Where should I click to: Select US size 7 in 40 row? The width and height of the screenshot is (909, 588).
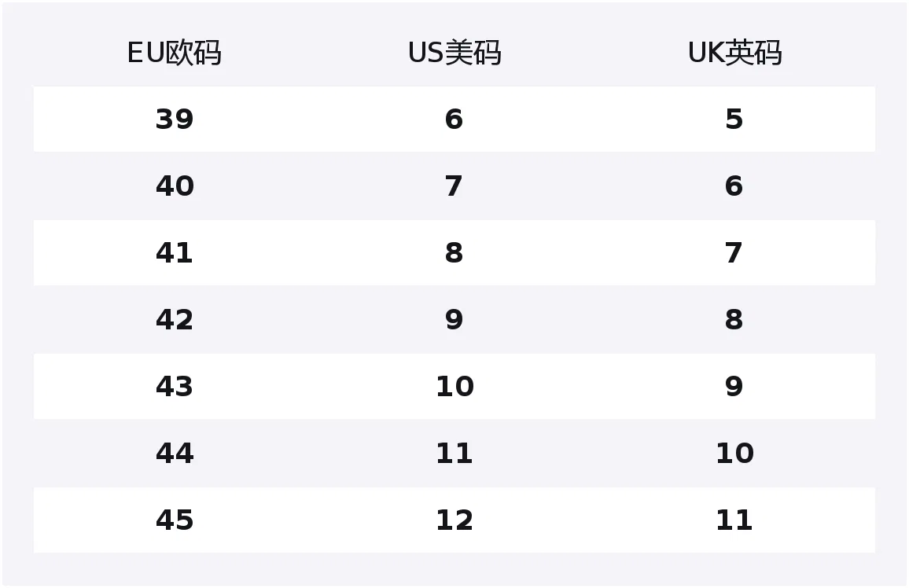click(x=454, y=186)
